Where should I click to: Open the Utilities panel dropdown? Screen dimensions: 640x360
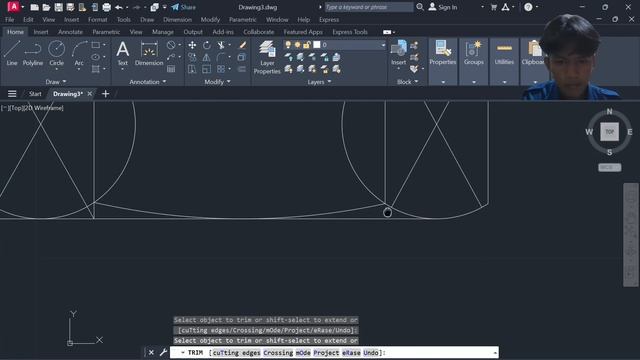click(504, 82)
